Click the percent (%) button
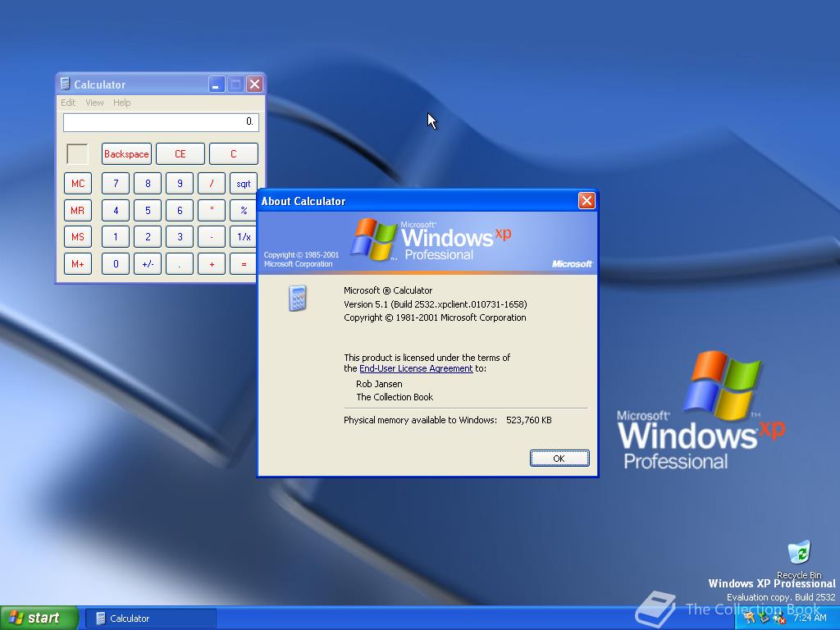The image size is (840, 630). [243, 210]
